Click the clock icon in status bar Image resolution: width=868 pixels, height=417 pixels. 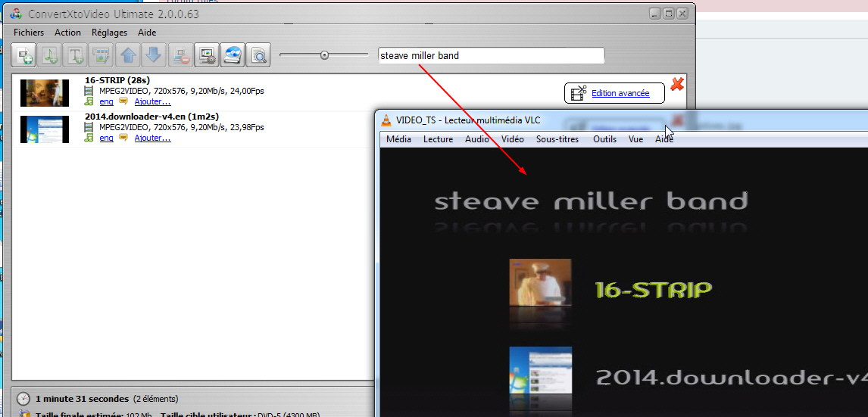(x=23, y=398)
